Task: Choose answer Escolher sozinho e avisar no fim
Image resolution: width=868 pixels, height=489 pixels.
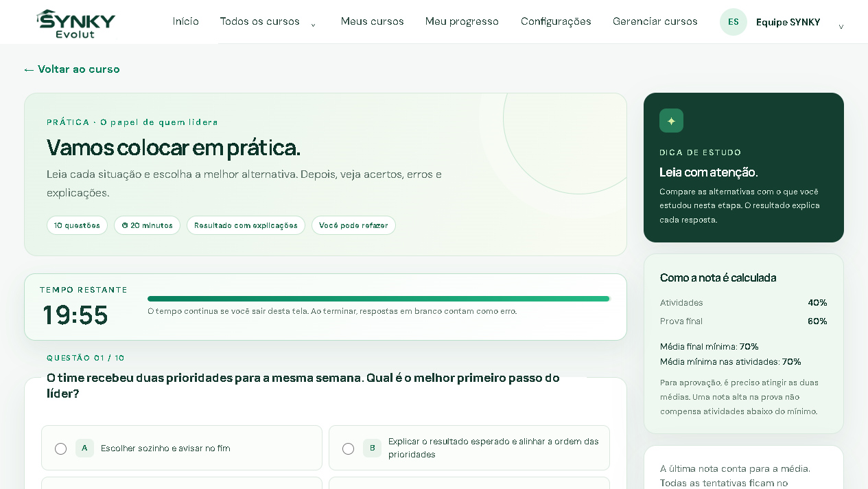Action: [182, 448]
